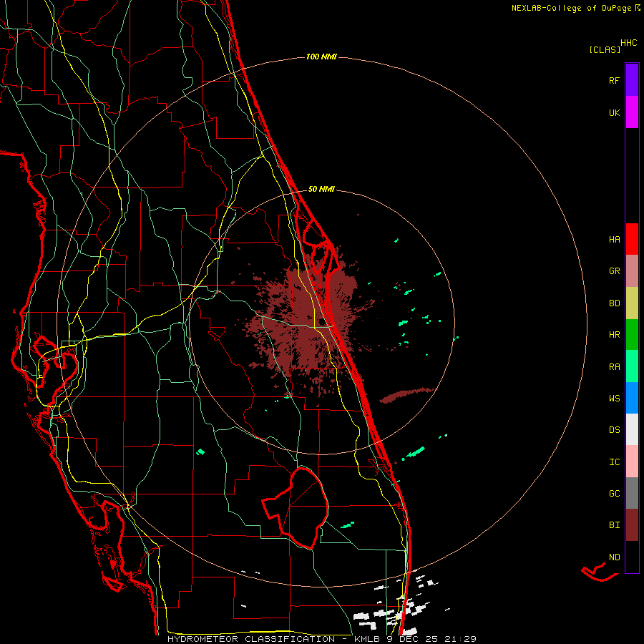Click the red-outlined Lake Okeechobee shape

pyautogui.click(x=297, y=507)
